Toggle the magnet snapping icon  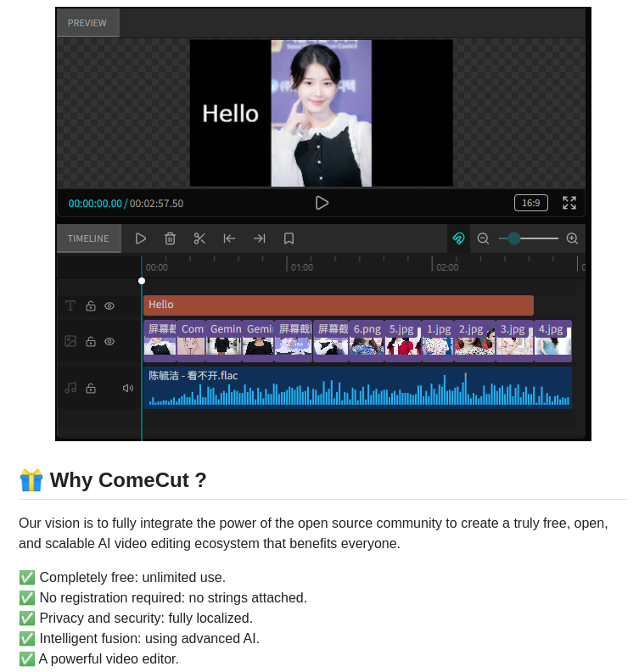click(x=458, y=238)
